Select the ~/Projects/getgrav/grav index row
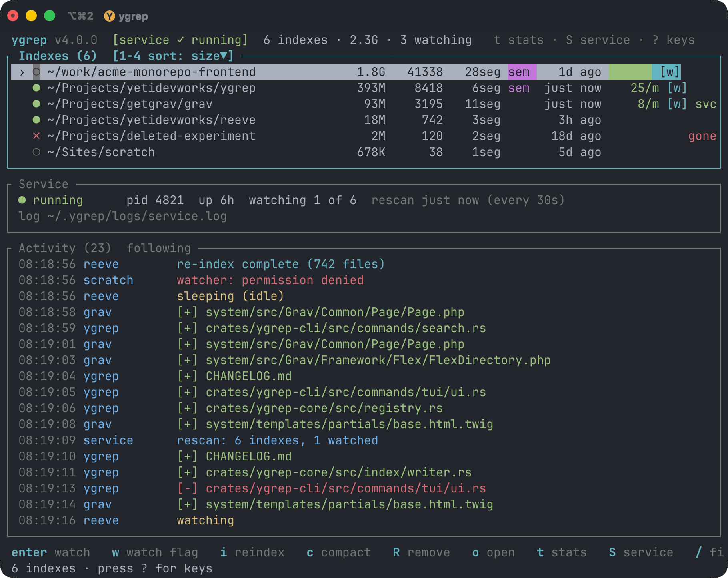728x578 pixels. pyautogui.click(x=364, y=104)
